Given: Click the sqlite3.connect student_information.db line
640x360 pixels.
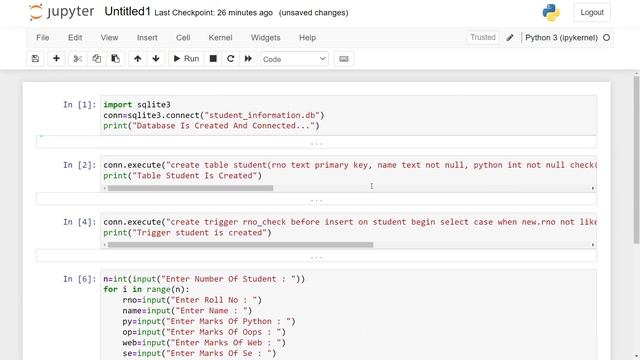Looking at the screenshot, I should pos(214,115).
